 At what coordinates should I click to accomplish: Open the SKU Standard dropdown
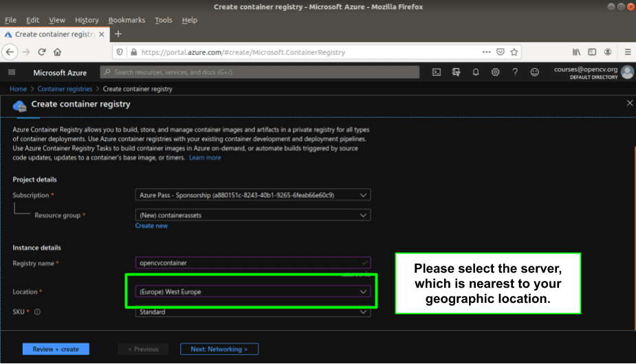click(253, 312)
